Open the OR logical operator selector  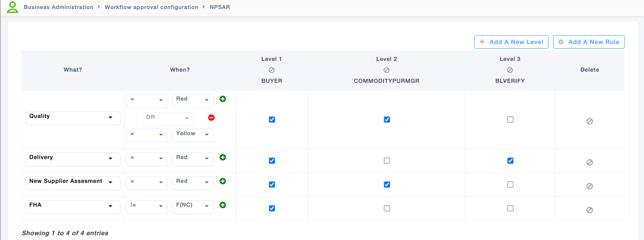click(167, 118)
